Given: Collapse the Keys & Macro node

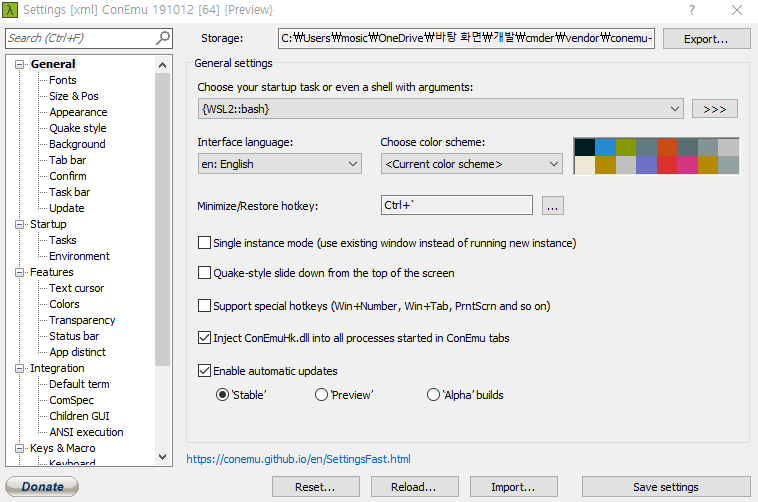Looking at the screenshot, I should 19,448.
